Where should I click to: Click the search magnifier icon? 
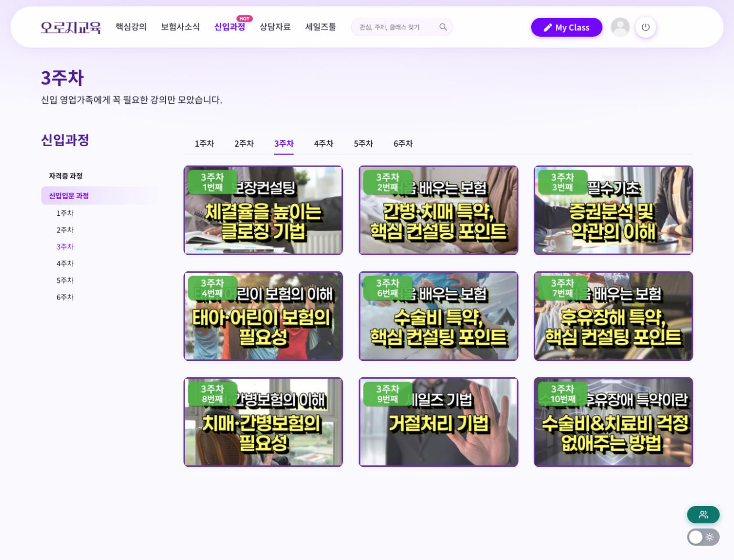[443, 27]
